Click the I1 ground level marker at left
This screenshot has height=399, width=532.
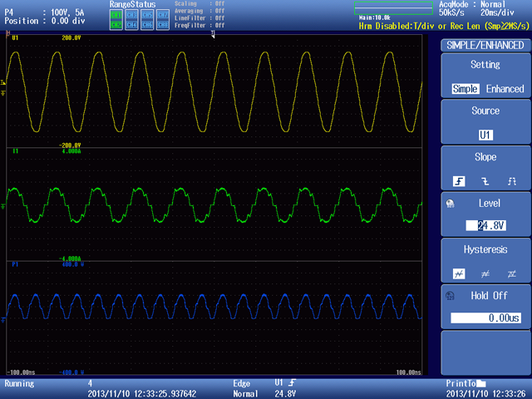coord(3,206)
